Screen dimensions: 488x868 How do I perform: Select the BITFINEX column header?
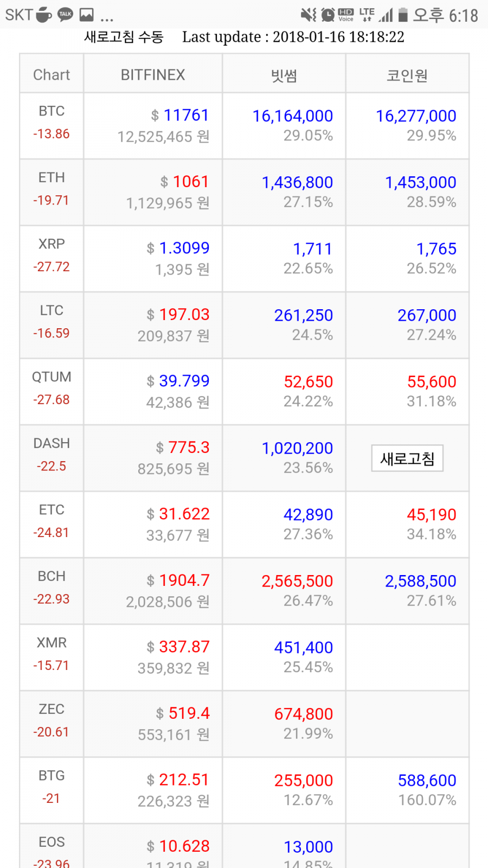click(153, 75)
